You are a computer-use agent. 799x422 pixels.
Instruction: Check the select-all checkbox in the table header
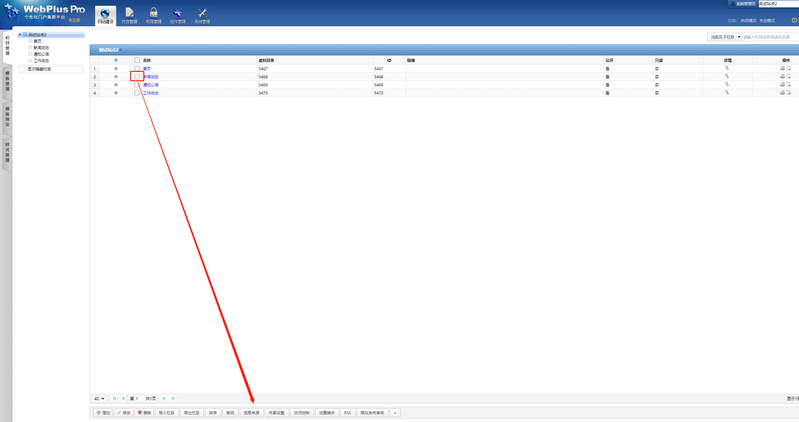click(x=138, y=60)
